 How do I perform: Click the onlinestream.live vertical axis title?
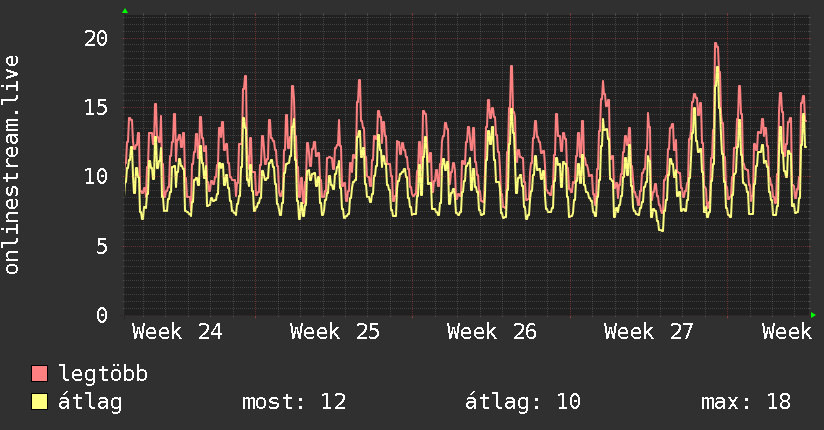click(11, 165)
